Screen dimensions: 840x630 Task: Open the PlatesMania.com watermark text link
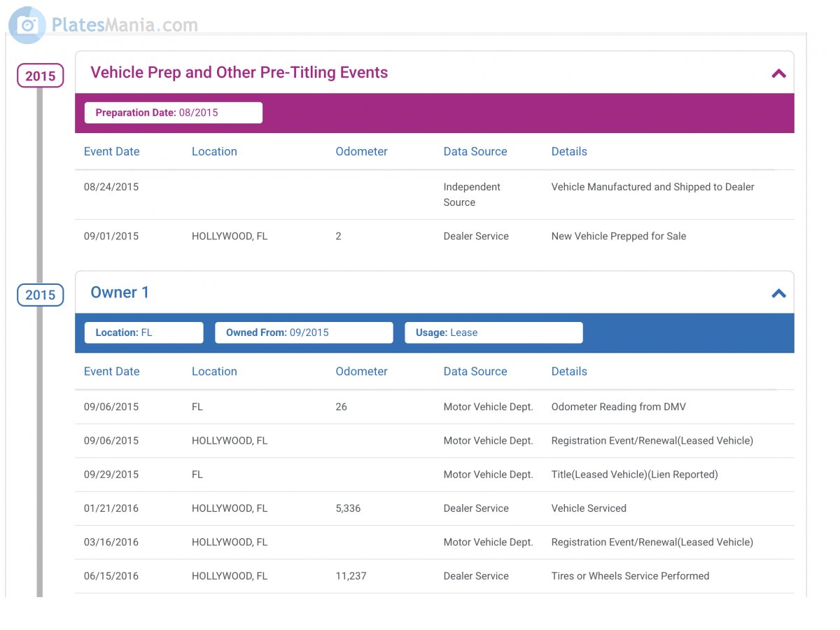tap(125, 25)
